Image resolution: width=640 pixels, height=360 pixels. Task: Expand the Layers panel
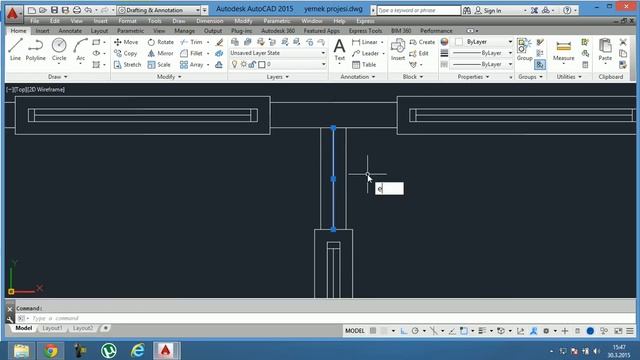point(278,77)
